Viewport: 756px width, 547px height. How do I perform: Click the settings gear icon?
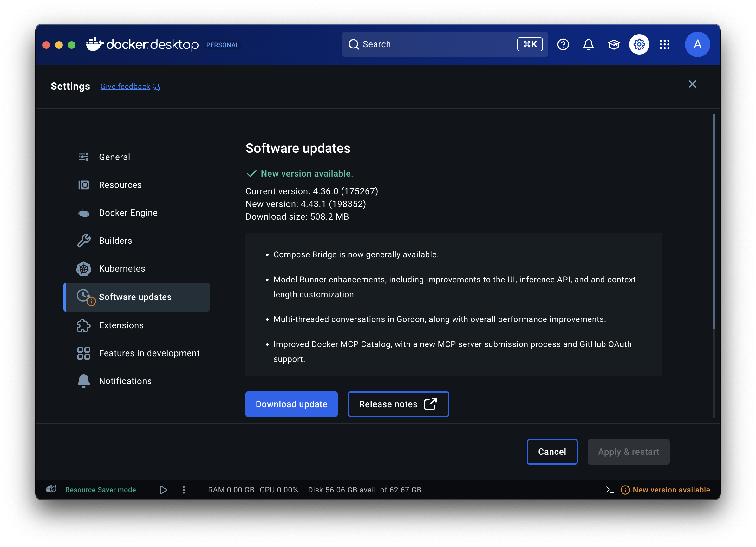[639, 44]
